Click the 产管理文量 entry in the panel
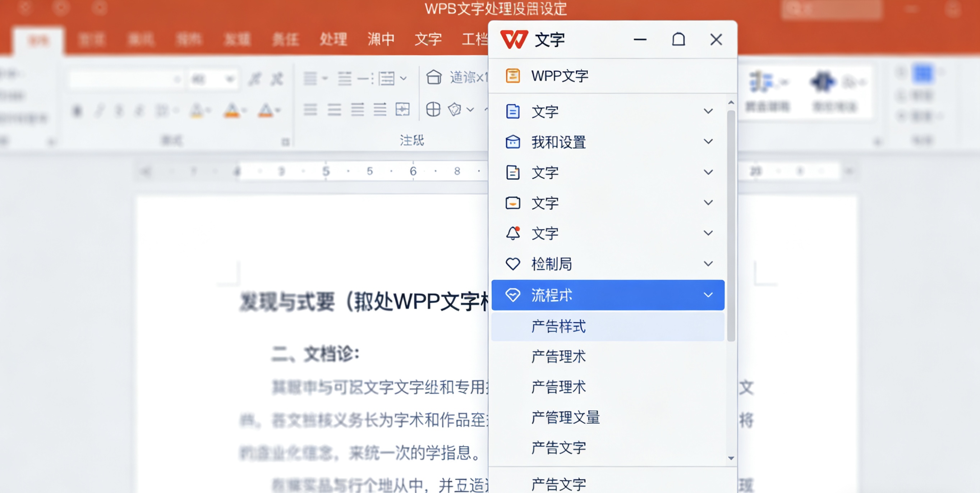This screenshot has height=493, width=980. 565,417
